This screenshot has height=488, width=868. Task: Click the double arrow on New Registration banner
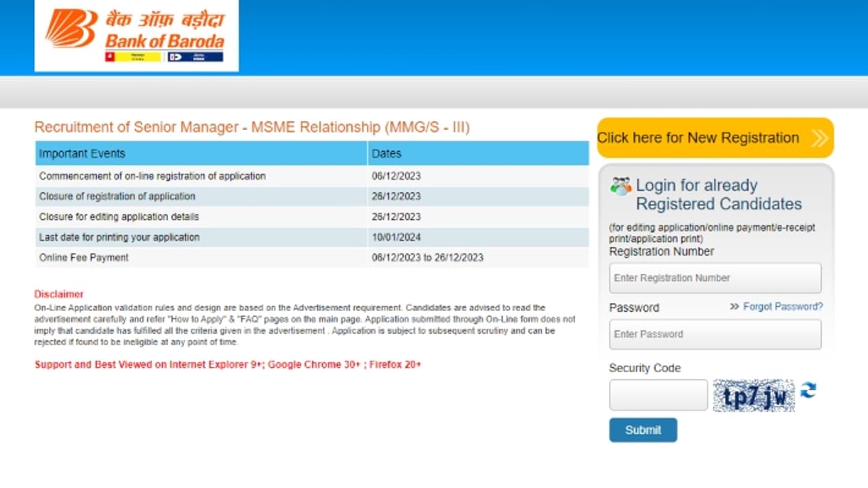click(x=819, y=138)
